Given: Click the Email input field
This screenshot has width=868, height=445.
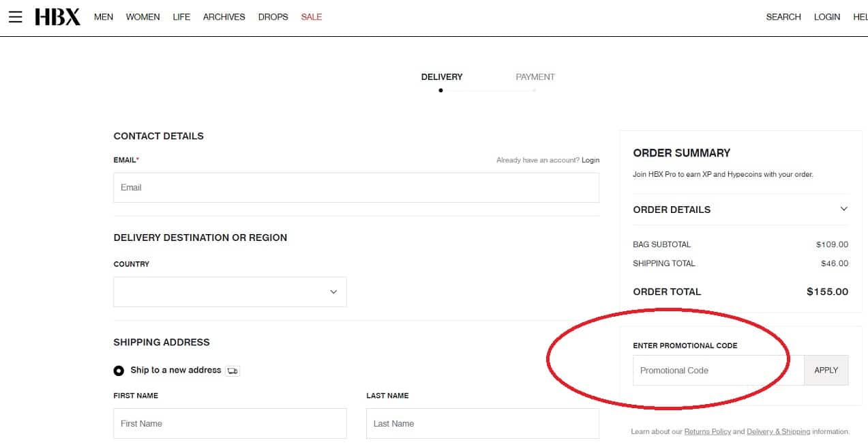Looking at the screenshot, I should click(x=356, y=188).
